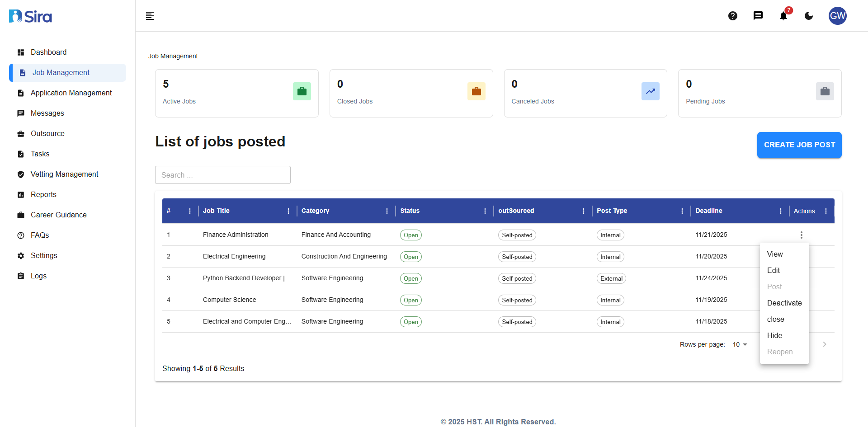Click the jobs Search input field
Viewport: 868px width, 437px height.
pyautogui.click(x=222, y=175)
